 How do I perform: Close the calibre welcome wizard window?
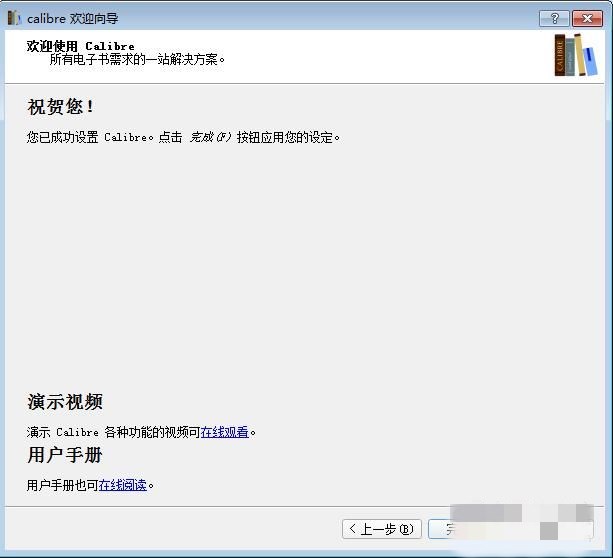click(x=587, y=18)
